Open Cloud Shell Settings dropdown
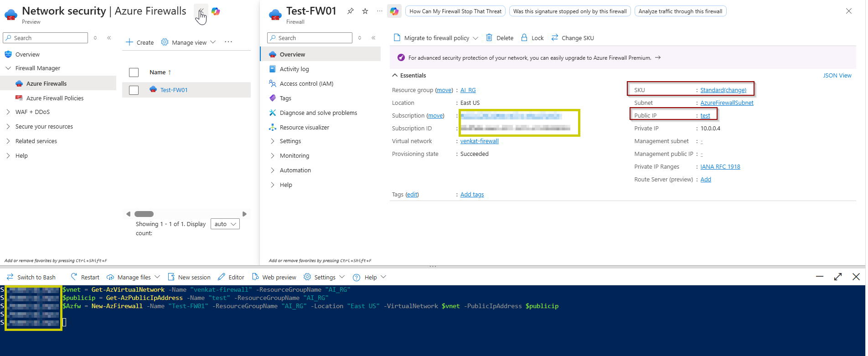Screen dimensions: 868x356 point(324,277)
